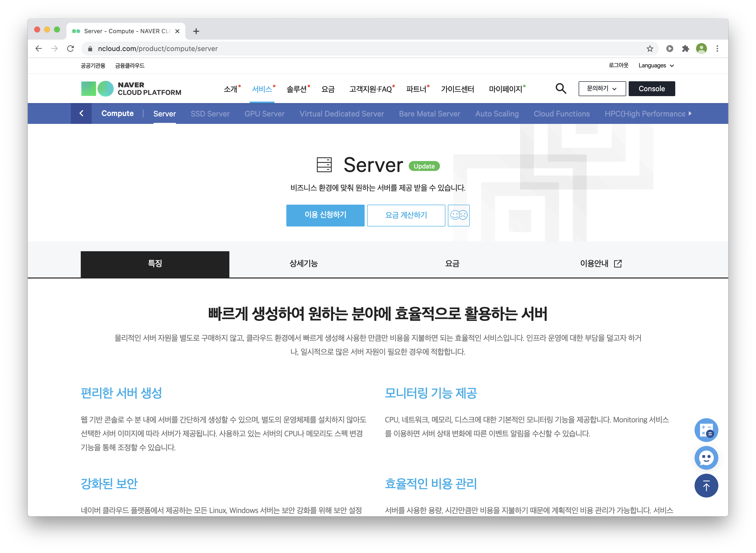Open the Languages dropdown

coord(656,66)
